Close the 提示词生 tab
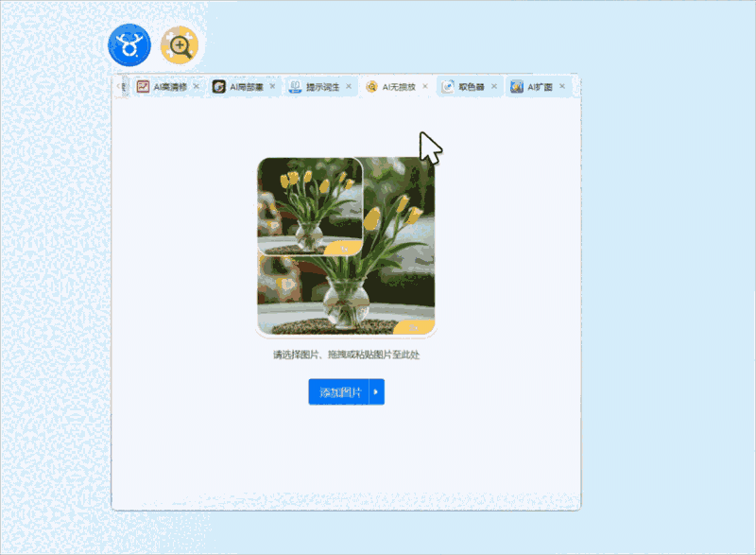The image size is (756, 555). tap(349, 86)
